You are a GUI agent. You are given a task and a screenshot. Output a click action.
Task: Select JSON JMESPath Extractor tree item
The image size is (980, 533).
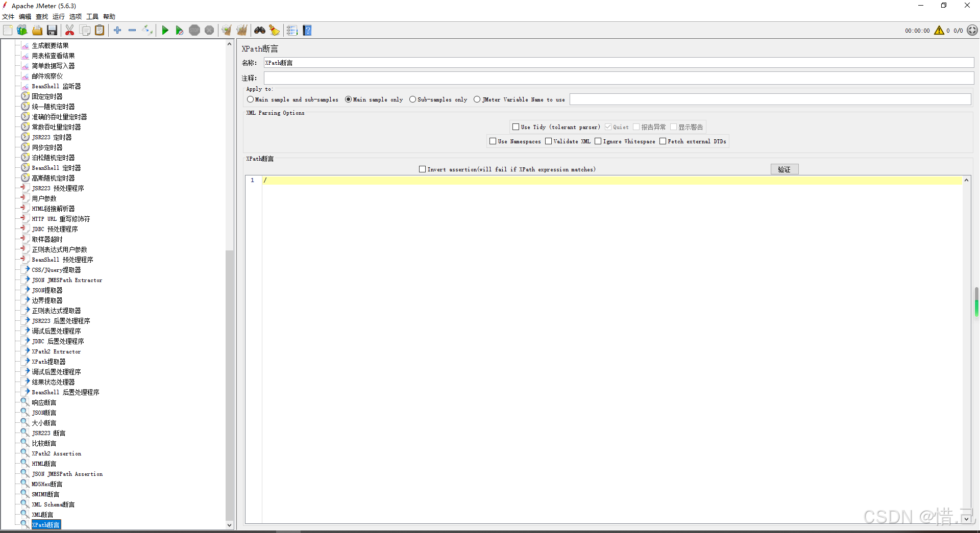67,280
